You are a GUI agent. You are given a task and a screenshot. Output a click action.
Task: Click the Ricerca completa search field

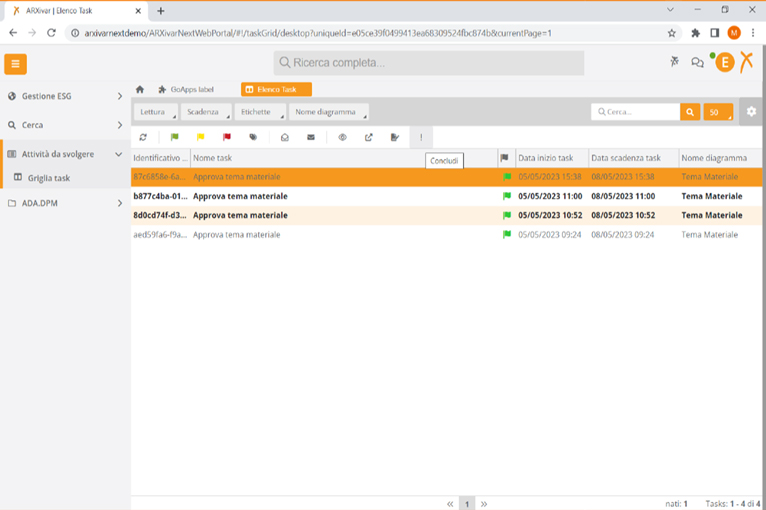(x=430, y=63)
